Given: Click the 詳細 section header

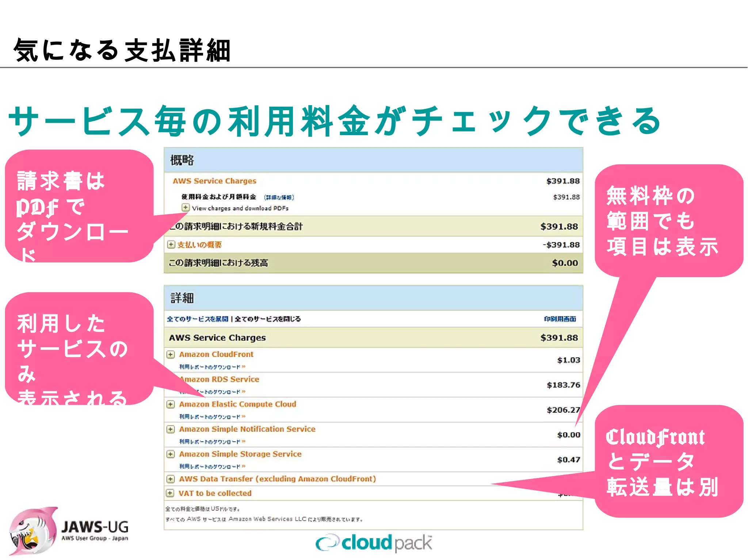Looking at the screenshot, I should tap(373, 298).
